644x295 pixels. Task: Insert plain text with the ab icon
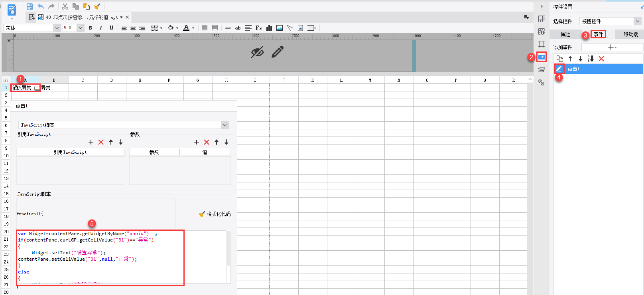238,28
